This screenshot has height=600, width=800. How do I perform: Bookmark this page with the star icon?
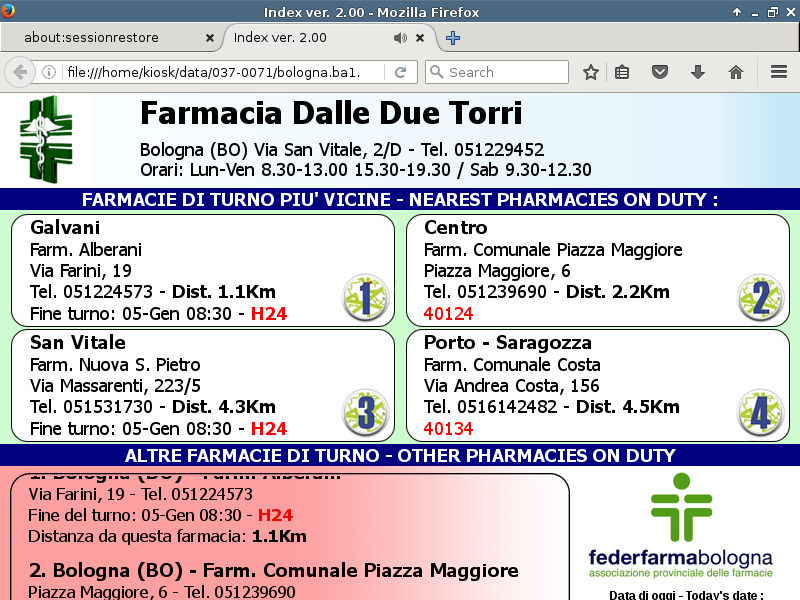(591, 72)
